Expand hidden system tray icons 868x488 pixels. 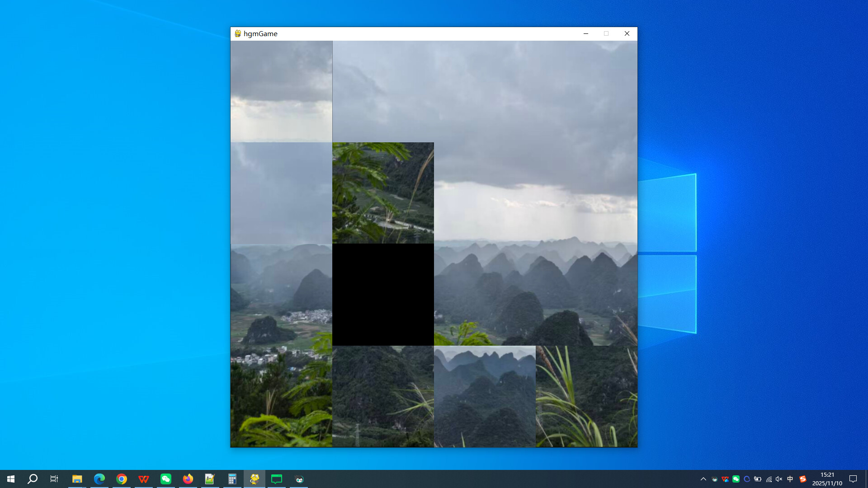point(704,479)
